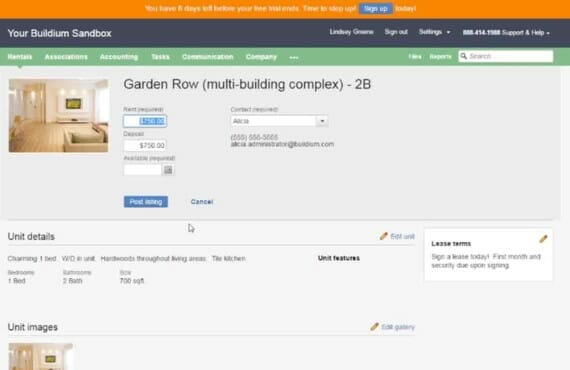This screenshot has height=370, width=570.
Task: Open the Available date calendar picker
Action: (x=168, y=170)
